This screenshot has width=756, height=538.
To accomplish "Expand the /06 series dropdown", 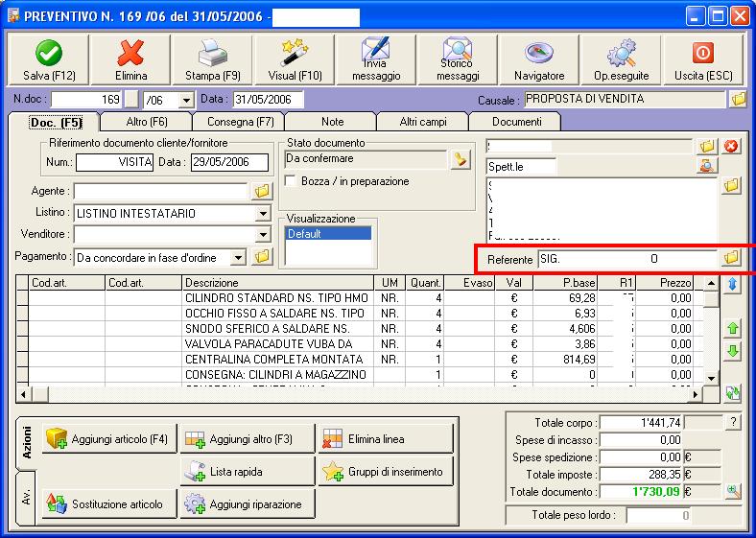I will [185, 101].
